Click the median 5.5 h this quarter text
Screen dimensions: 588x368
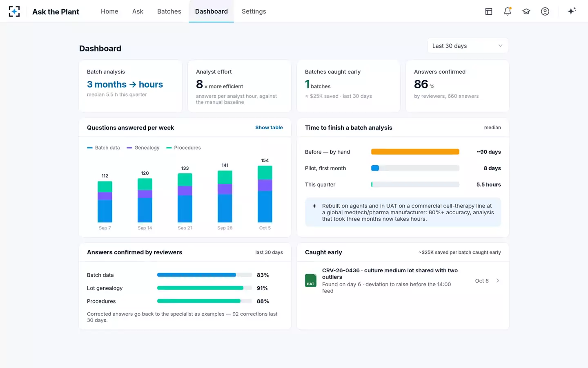(x=117, y=94)
